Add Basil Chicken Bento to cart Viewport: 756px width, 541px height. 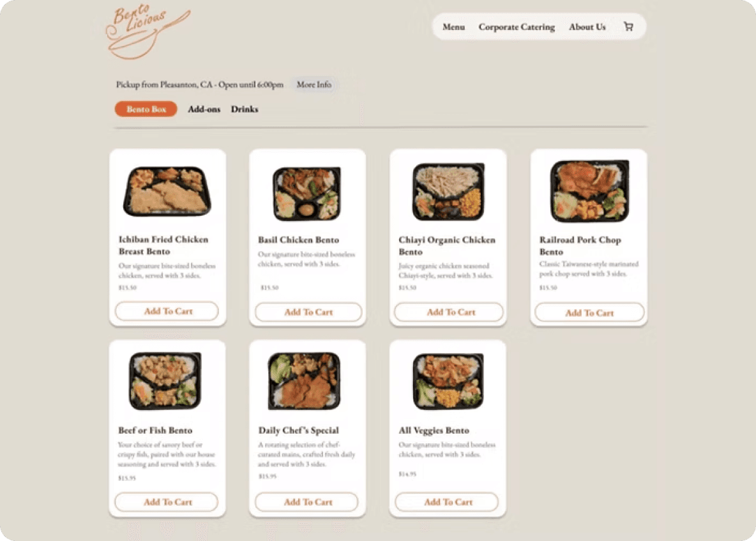point(308,312)
